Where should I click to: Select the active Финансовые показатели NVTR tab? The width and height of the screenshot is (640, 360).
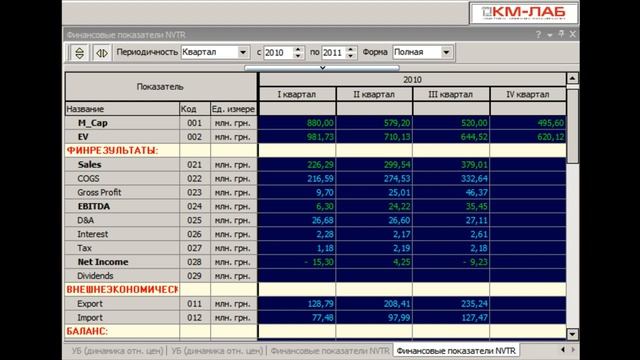tap(456, 351)
